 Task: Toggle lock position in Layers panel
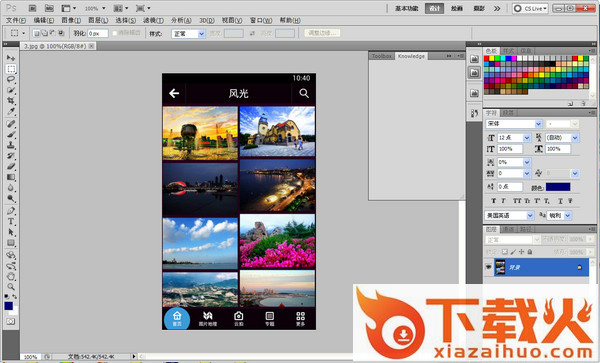point(521,252)
